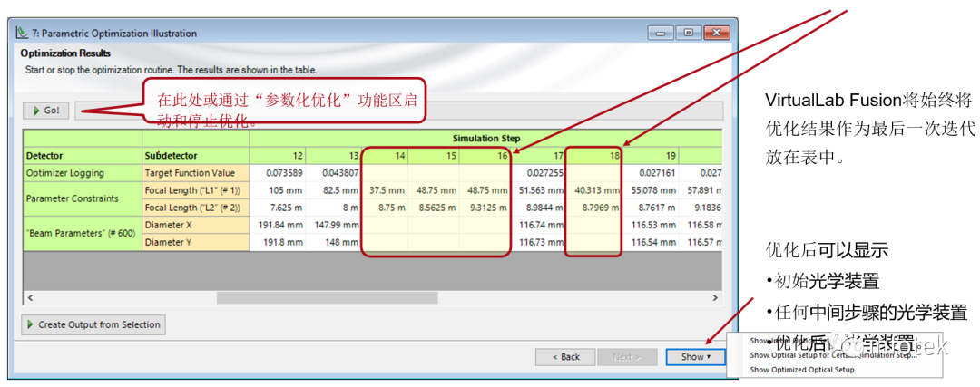This screenshot has height=387, width=980.
Task: Click cell value 8.7617 m
Action: pyautogui.click(x=650, y=208)
